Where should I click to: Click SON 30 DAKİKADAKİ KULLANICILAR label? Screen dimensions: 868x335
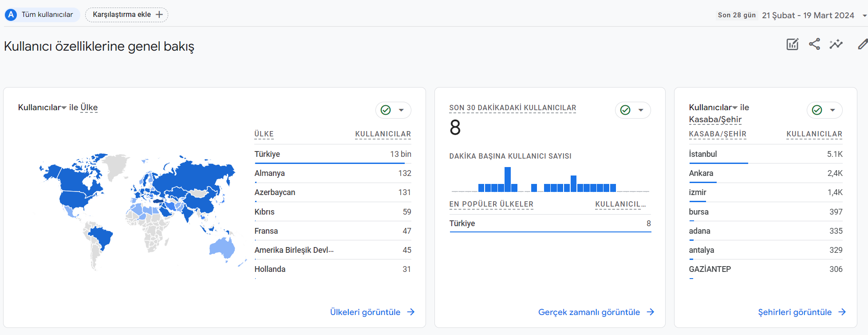(x=513, y=108)
